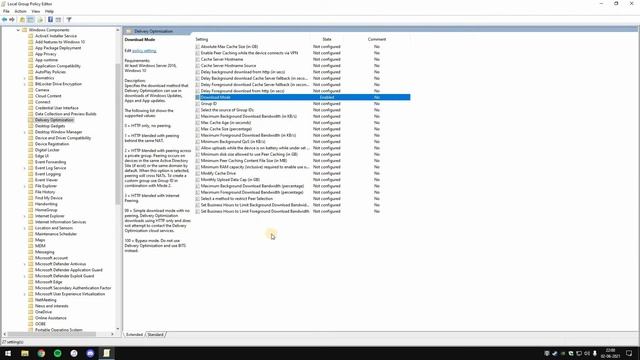
Task: Switch to the Extended tab
Action: pyautogui.click(x=134, y=334)
